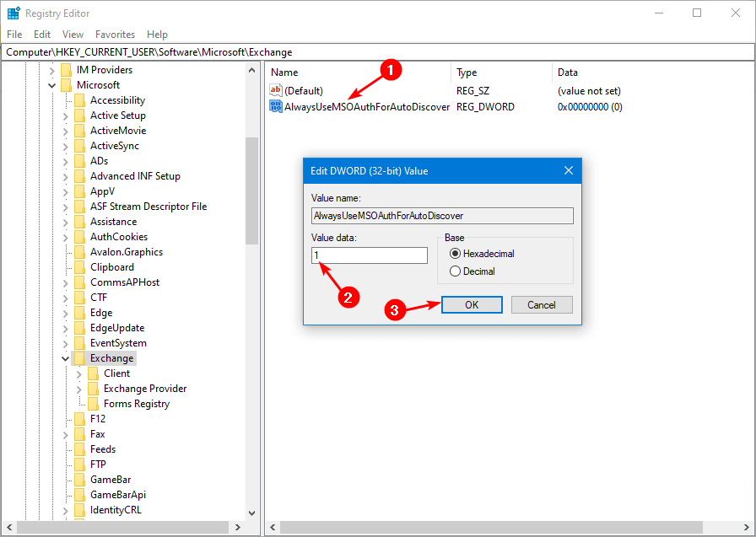
Task: Click the DWORD icon of AlwaysUseMSOAuthForAutoDiscover
Action: click(x=276, y=106)
